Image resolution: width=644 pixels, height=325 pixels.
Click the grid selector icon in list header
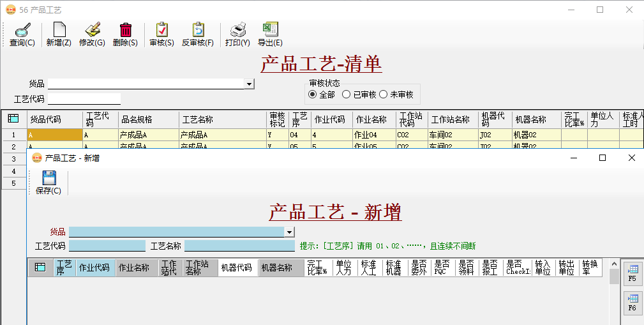tap(13, 119)
